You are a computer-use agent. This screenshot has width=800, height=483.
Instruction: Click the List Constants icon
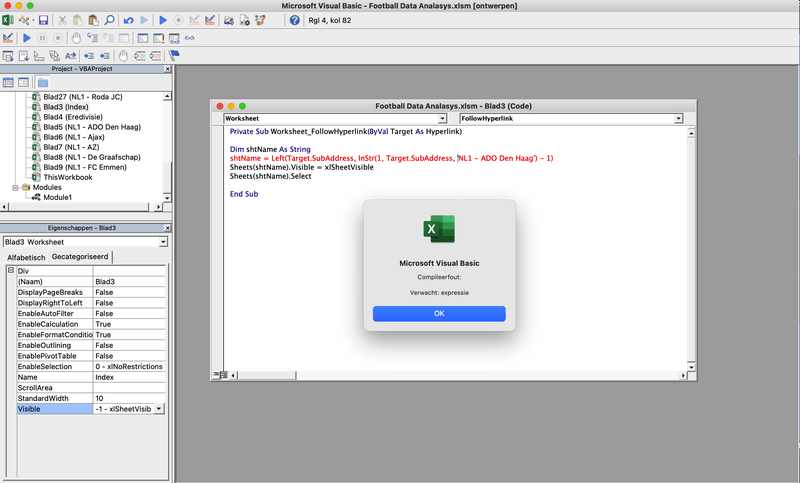[23, 56]
